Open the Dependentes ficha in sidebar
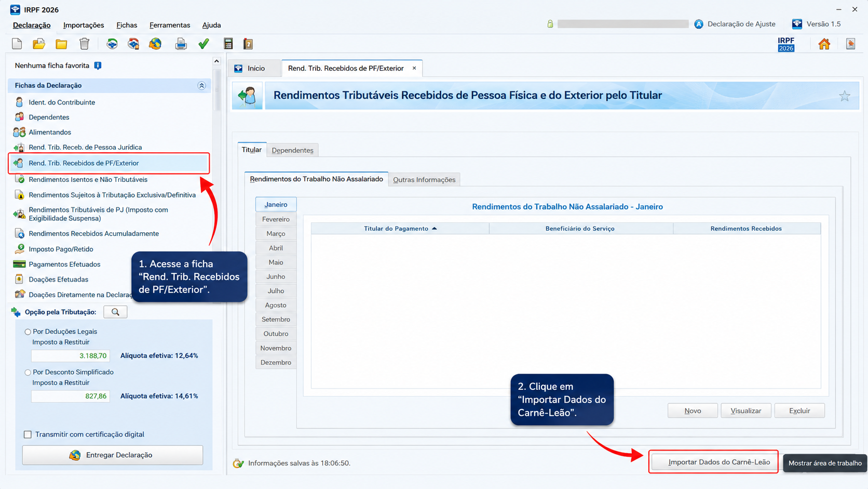This screenshot has height=489, width=868. click(x=49, y=117)
